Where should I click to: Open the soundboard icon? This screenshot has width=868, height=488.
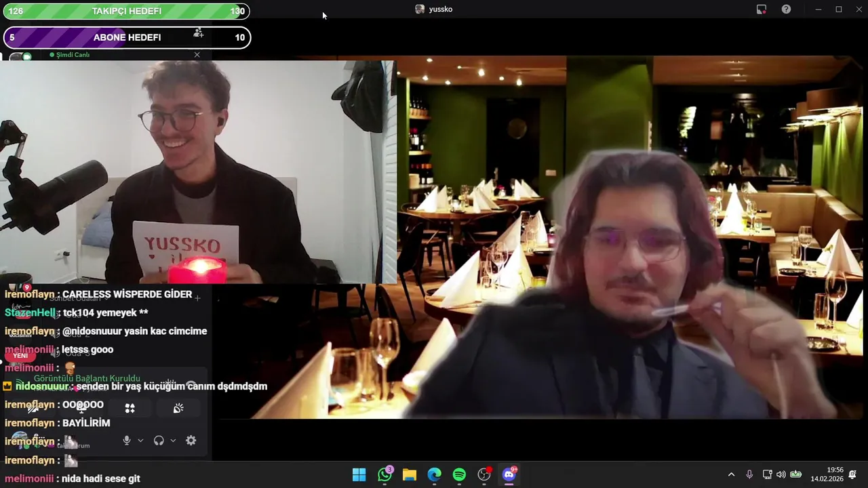click(x=178, y=408)
